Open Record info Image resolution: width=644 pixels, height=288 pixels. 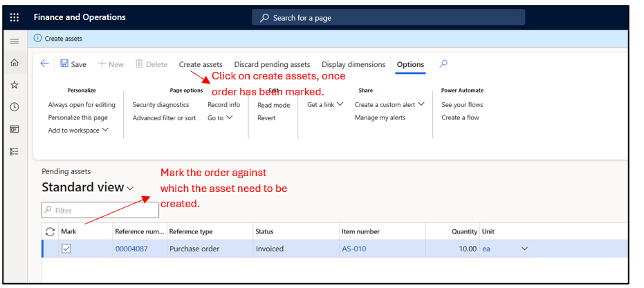click(224, 104)
